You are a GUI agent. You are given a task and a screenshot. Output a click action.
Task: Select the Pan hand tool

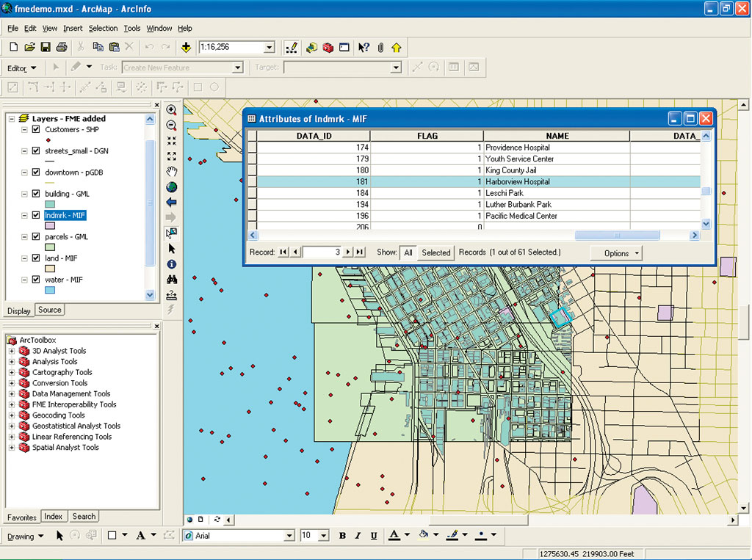(x=172, y=172)
